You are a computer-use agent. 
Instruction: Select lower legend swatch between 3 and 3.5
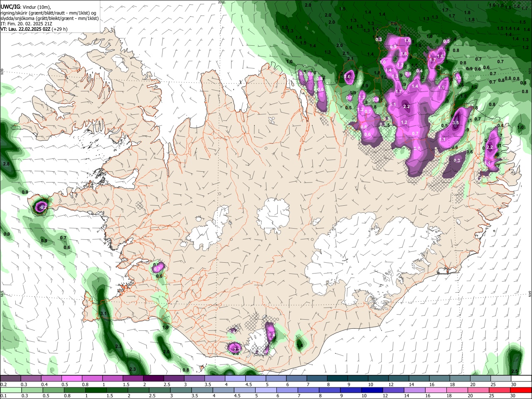[x=181, y=390]
